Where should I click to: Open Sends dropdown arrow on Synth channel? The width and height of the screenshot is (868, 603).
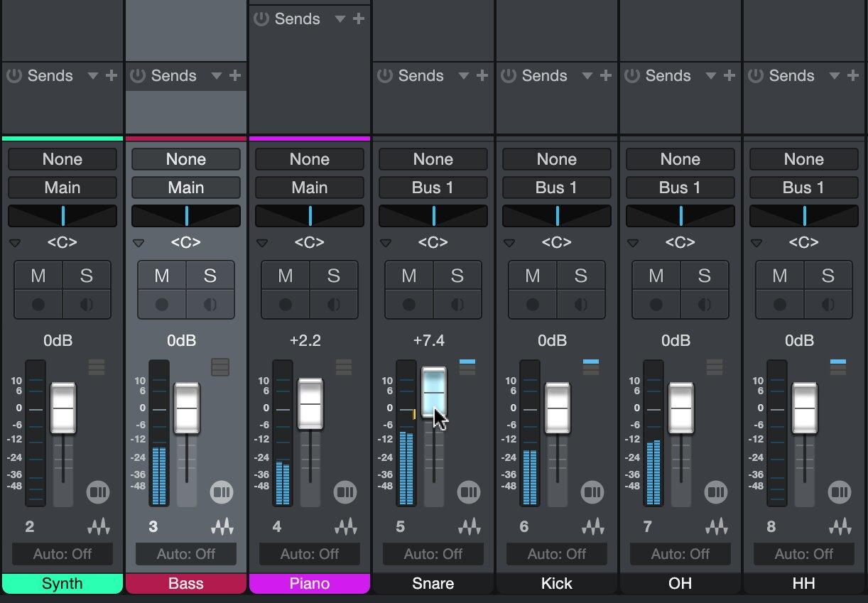tap(92, 76)
